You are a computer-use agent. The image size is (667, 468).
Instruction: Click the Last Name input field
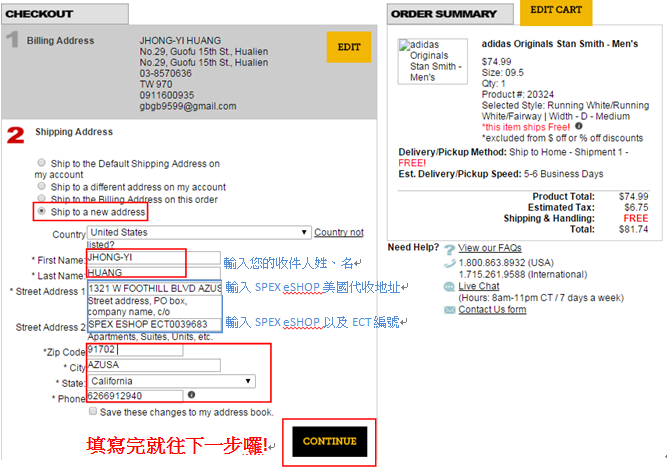(x=154, y=273)
